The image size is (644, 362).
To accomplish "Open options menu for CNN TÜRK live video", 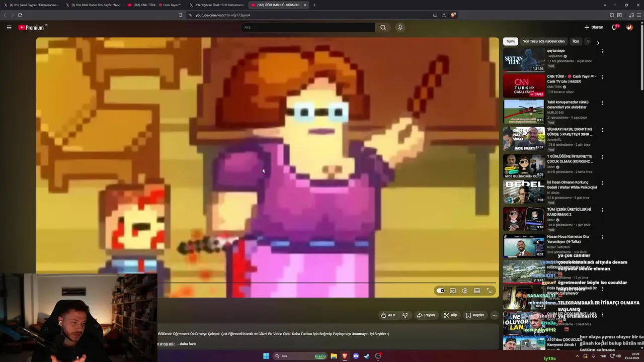I will coord(602,77).
